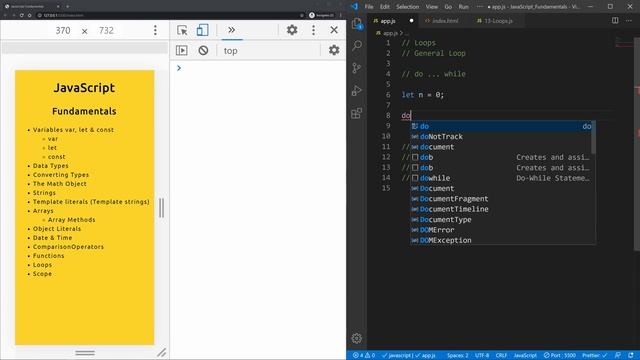Select the DevTools inspect element tool
This screenshot has height=360, width=640.
point(182,30)
